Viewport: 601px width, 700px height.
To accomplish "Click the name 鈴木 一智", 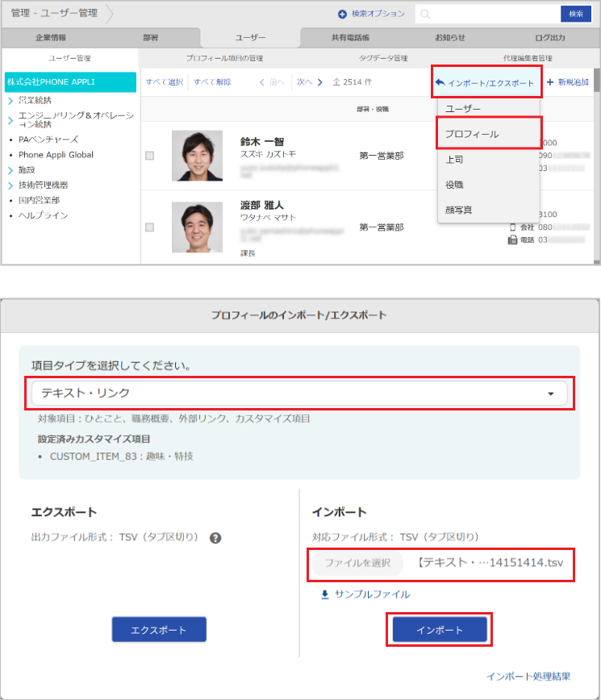I will coord(261,142).
